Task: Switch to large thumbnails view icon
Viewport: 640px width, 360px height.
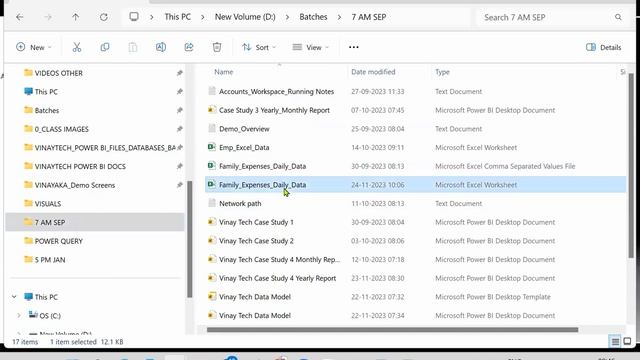Action: (x=627, y=341)
